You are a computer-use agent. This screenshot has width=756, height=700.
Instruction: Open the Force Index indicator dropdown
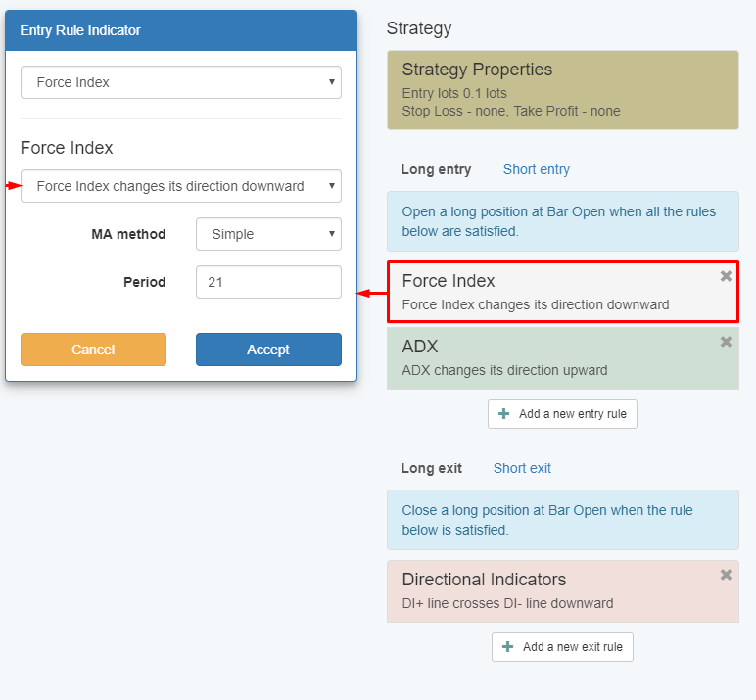pos(181,82)
